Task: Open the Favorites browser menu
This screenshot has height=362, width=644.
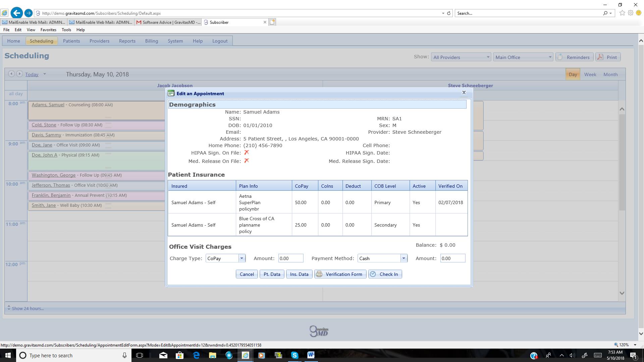Action: click(48, 30)
